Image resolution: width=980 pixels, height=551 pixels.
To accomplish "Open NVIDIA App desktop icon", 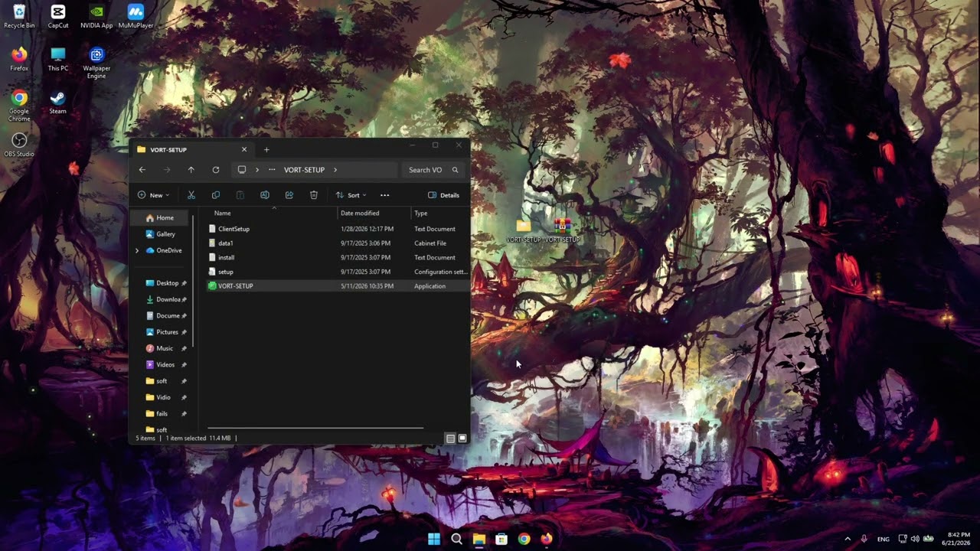I will (96, 16).
